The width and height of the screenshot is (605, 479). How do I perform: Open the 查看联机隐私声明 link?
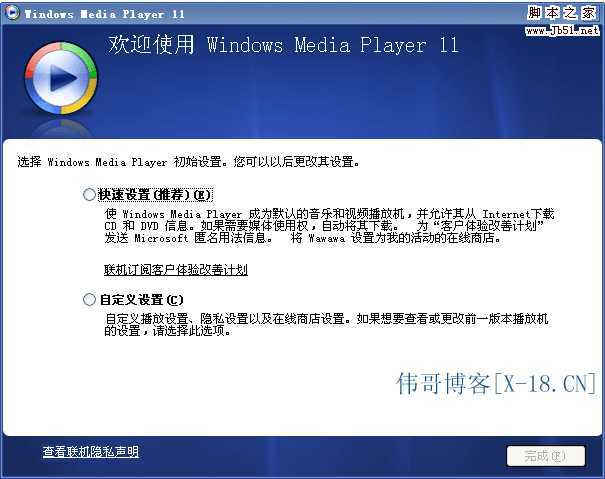point(91,451)
